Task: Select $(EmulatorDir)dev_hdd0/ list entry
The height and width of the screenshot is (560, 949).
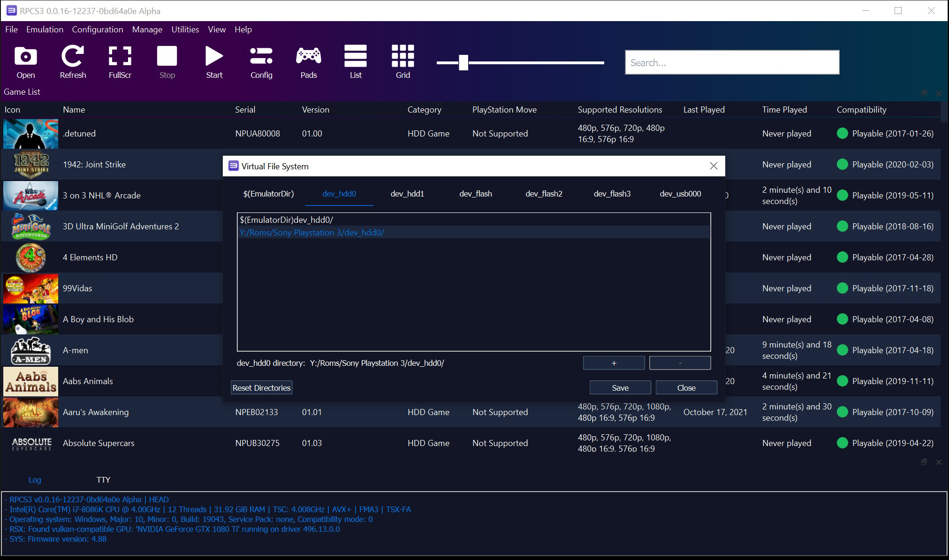Action: click(x=287, y=220)
